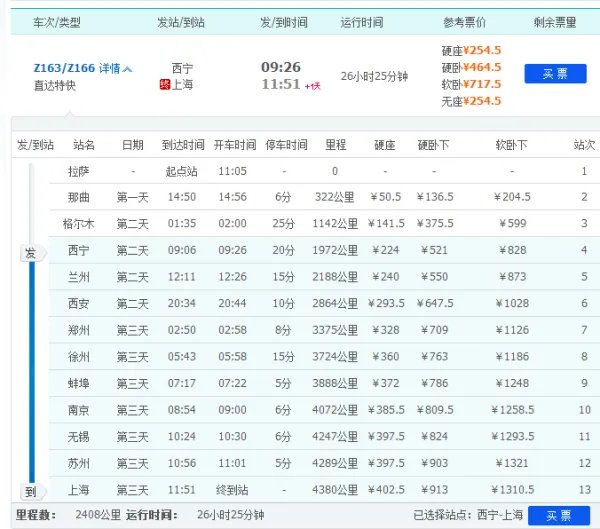Select the 发 departure marker on the route line
Image resolution: width=600 pixels, height=529 pixels.
tap(32, 253)
